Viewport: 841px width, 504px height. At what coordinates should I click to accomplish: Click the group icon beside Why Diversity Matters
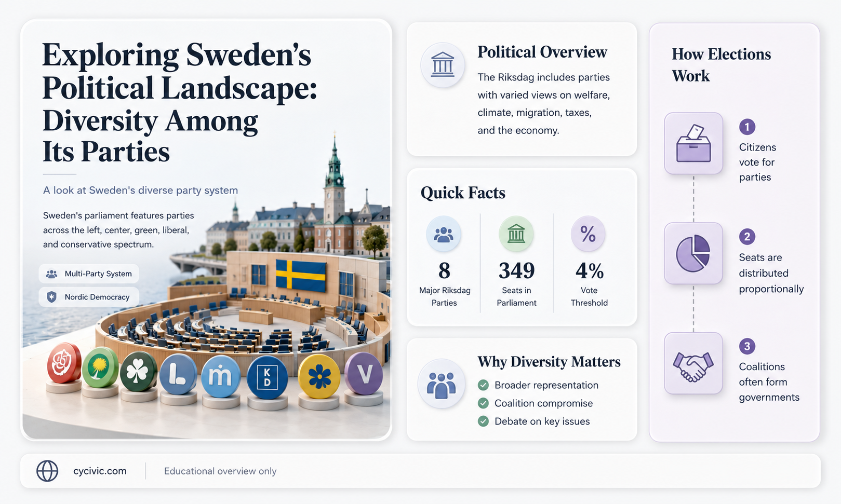click(x=442, y=385)
